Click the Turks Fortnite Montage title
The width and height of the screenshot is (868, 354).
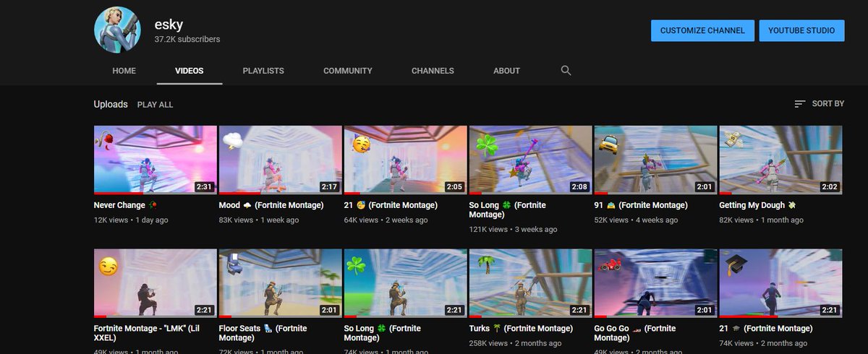519,329
